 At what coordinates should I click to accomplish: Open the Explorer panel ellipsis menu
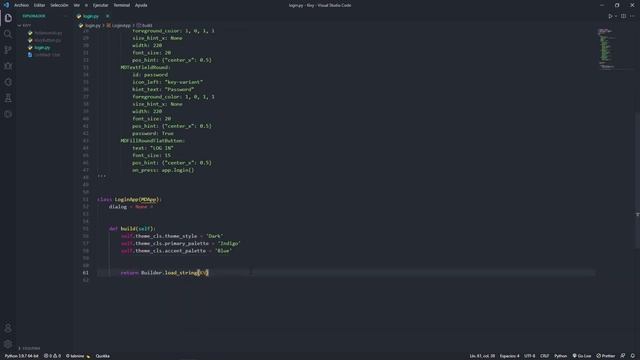(x=65, y=16)
